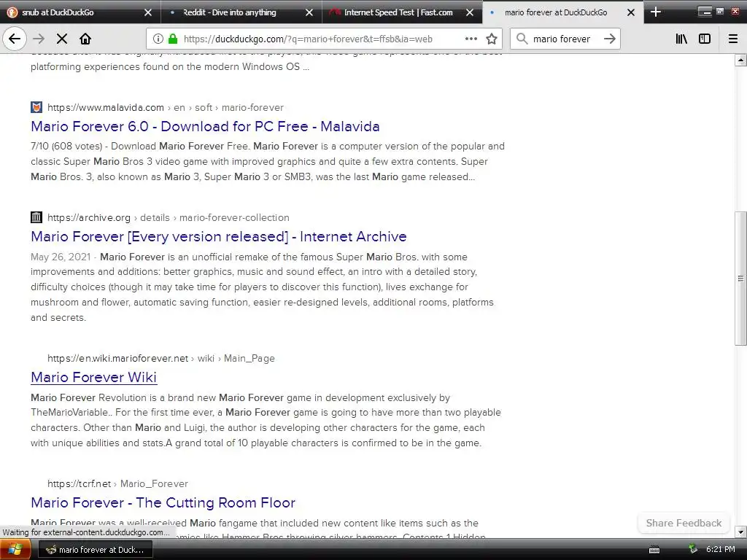Screen dimensions: 747x560
Task: Open the Library panel
Action: [681, 39]
